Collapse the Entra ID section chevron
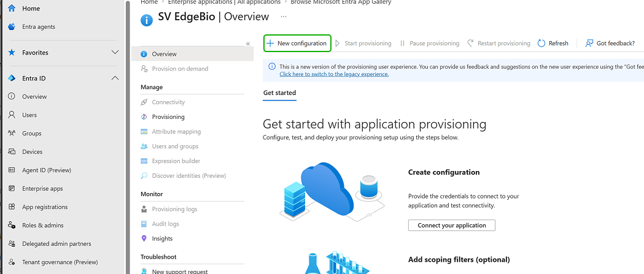644x274 pixels. click(115, 78)
